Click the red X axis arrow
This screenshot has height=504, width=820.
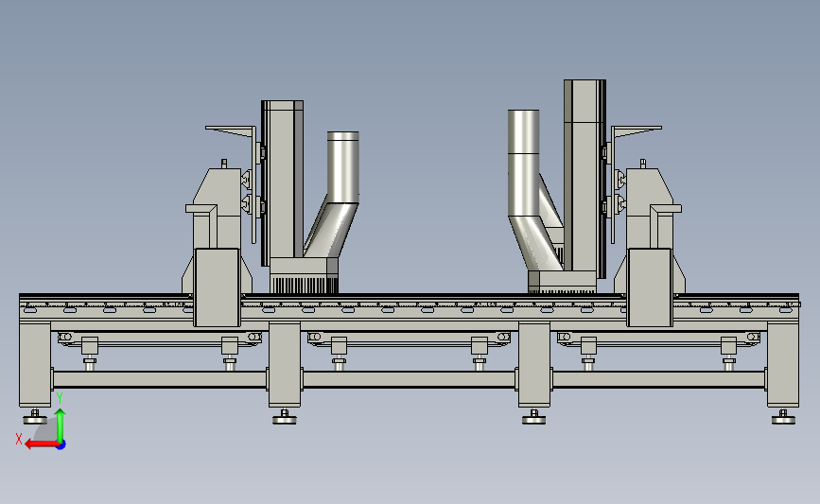click(42, 444)
